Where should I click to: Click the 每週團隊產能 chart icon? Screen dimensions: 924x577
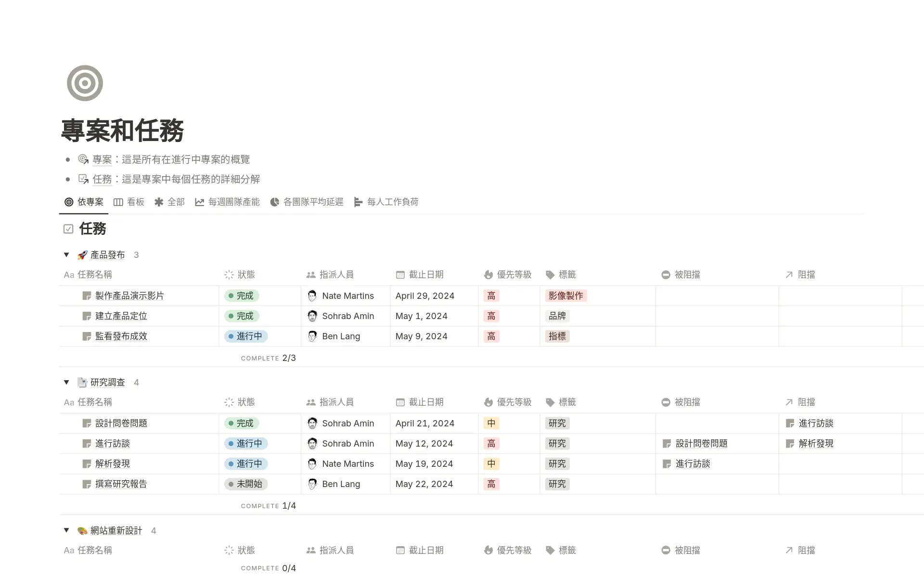(x=199, y=202)
